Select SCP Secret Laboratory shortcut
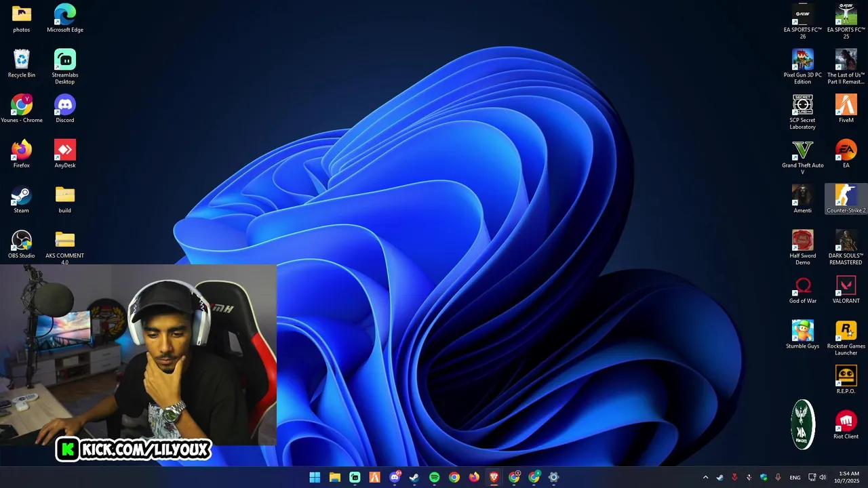 803,112
